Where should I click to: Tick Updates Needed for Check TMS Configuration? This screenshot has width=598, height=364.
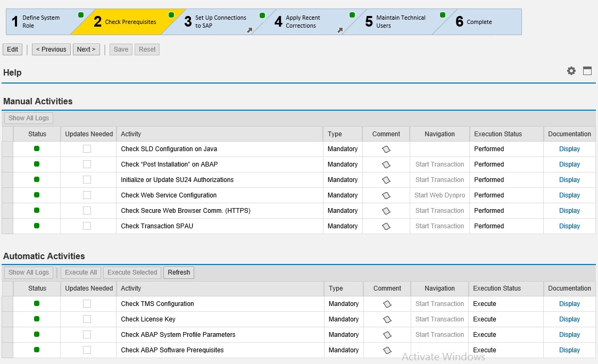click(x=87, y=304)
